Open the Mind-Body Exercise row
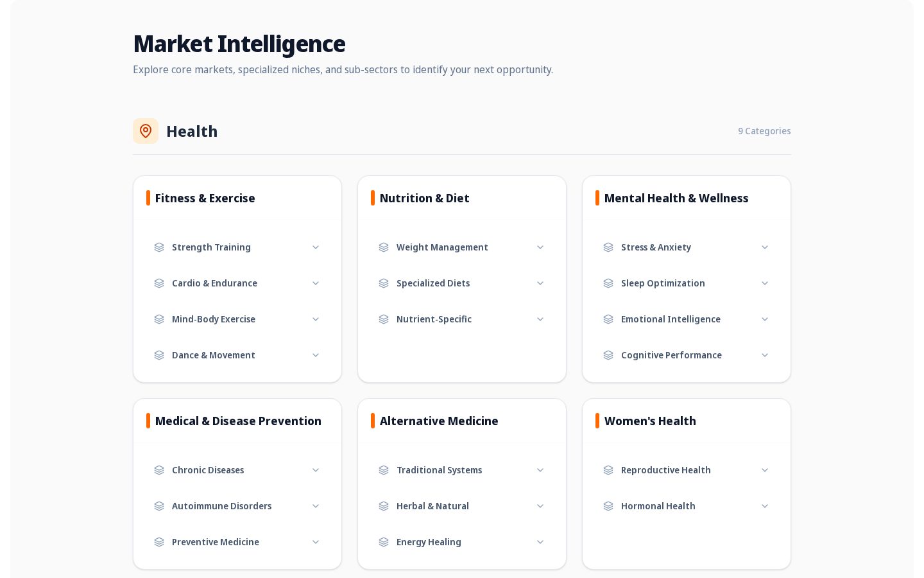924x578 pixels. (237, 319)
